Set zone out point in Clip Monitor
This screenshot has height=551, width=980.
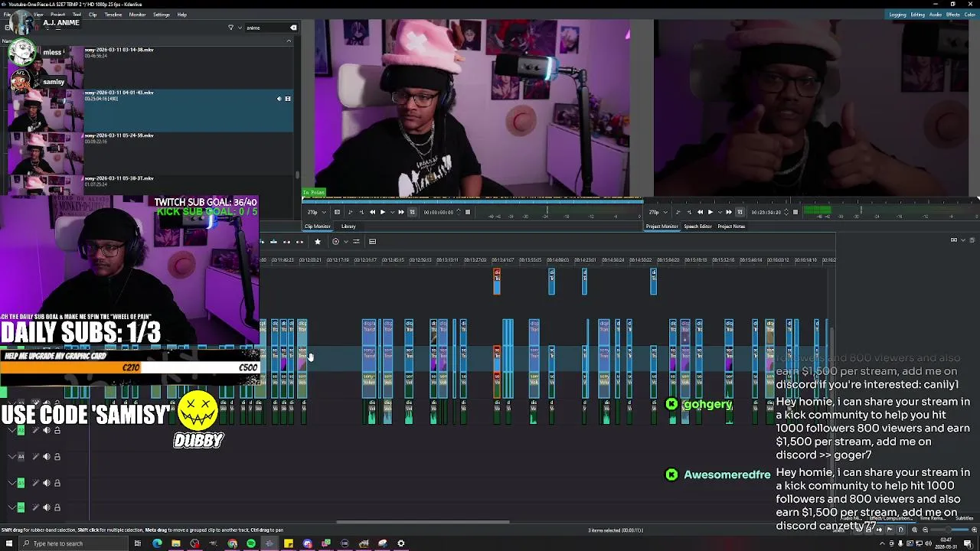point(361,212)
